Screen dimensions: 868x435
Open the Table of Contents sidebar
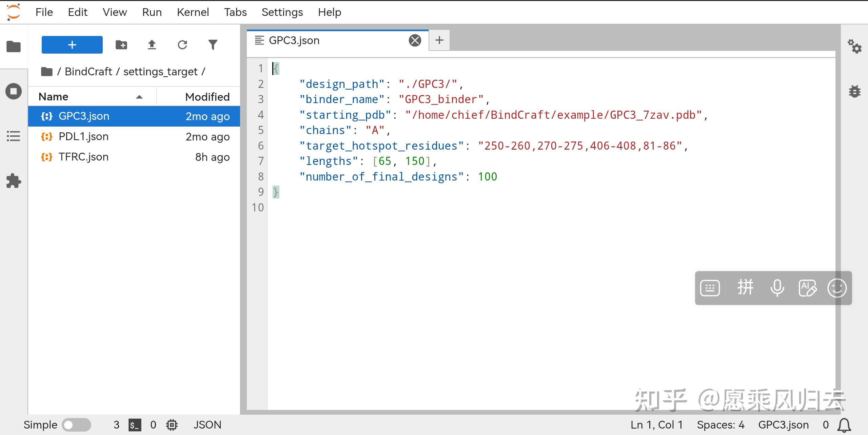(14, 136)
